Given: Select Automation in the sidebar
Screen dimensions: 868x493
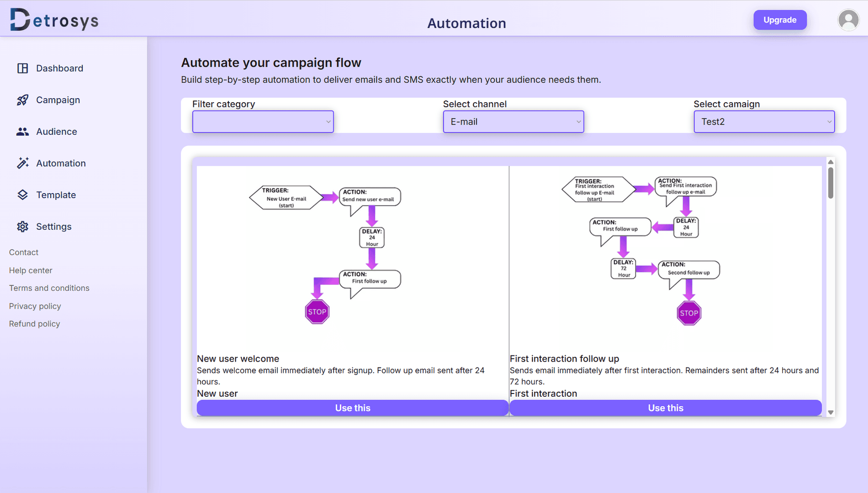Looking at the screenshot, I should coord(61,163).
